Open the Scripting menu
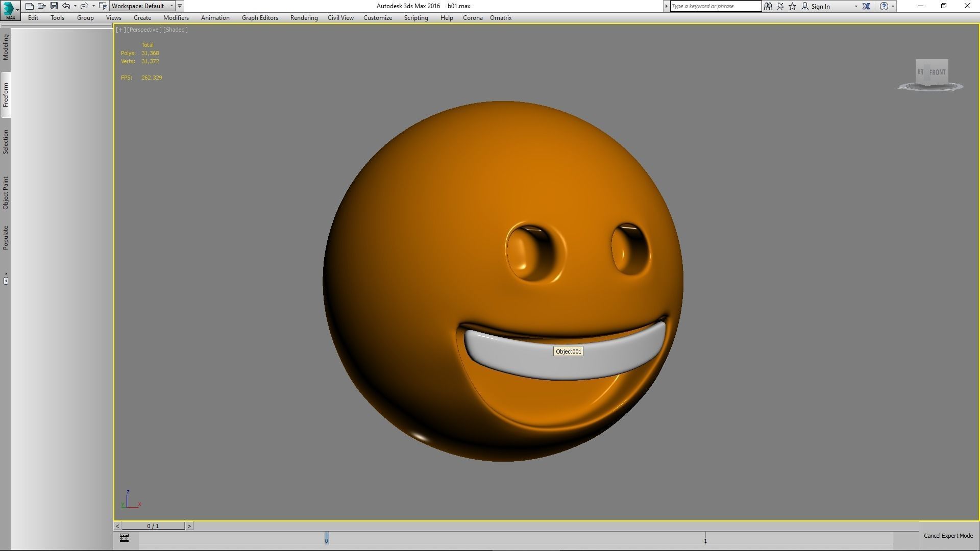This screenshot has height=551, width=980. click(x=416, y=18)
